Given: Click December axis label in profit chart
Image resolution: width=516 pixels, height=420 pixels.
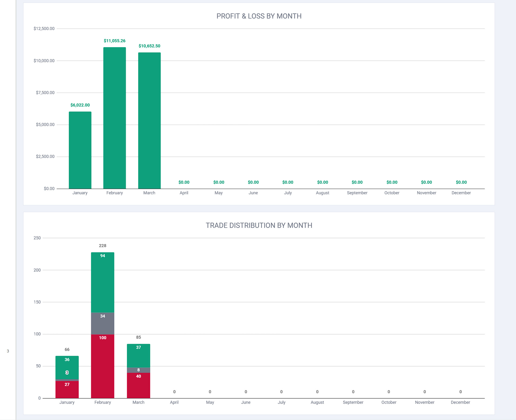Looking at the screenshot, I should point(461,193).
